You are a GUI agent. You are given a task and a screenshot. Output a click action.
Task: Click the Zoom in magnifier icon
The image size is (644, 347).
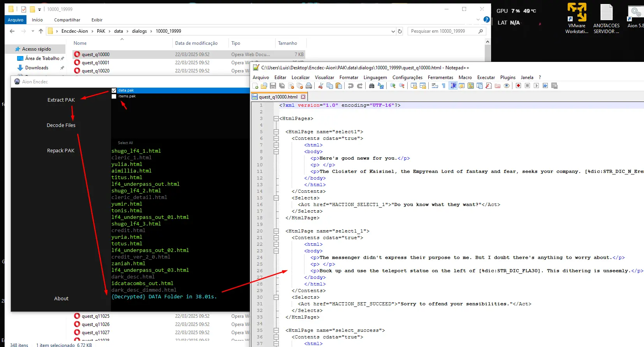(393, 86)
